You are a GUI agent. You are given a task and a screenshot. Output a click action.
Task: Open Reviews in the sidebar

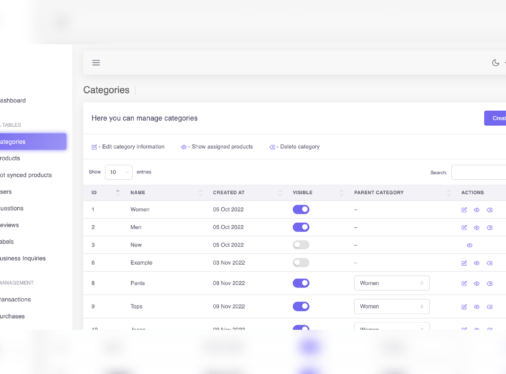point(9,225)
